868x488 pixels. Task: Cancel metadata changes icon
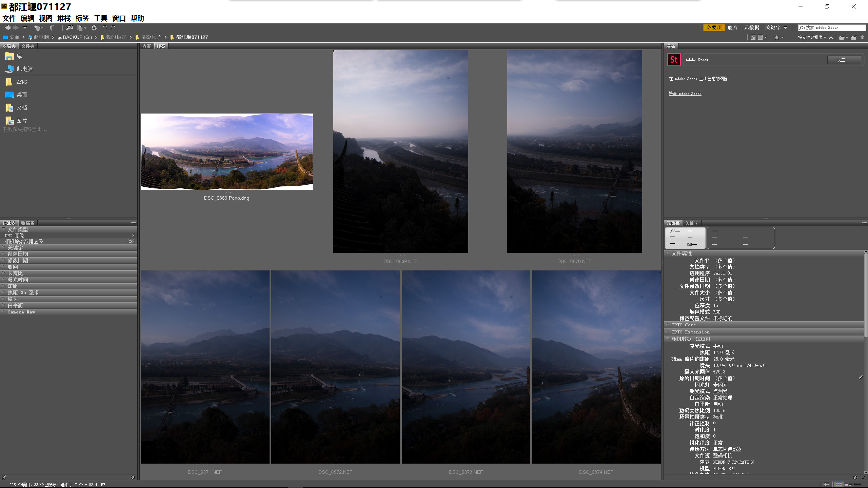pyautogui.click(x=855, y=477)
